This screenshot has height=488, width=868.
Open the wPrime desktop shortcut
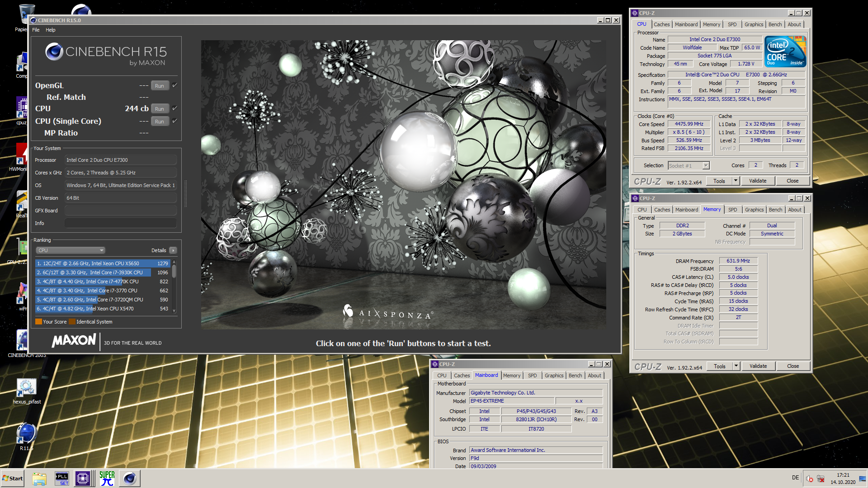[22, 297]
